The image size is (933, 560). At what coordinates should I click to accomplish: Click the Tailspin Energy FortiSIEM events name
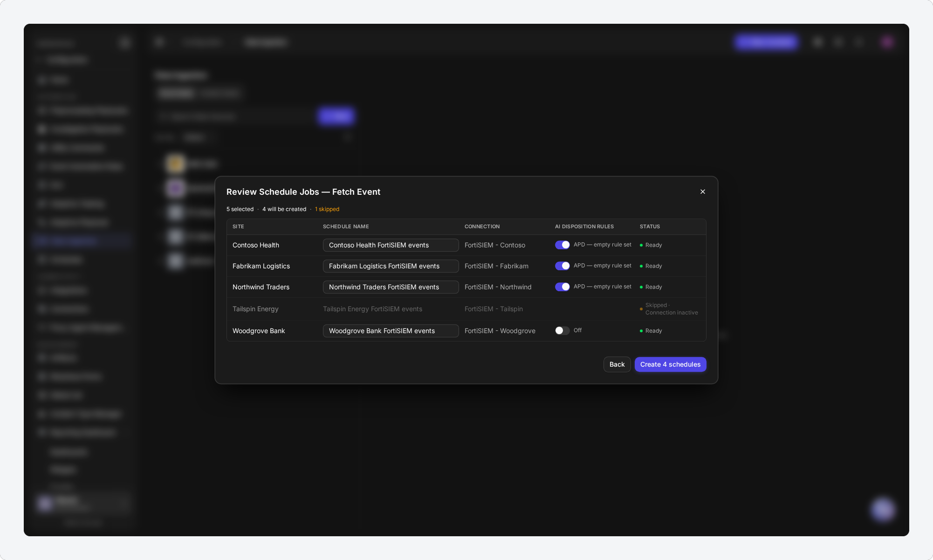coord(372,309)
